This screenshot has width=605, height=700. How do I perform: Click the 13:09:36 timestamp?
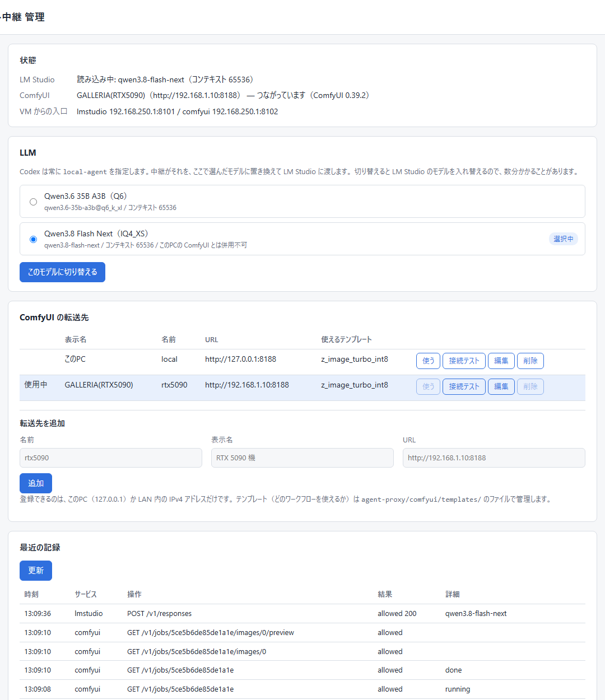click(x=38, y=614)
